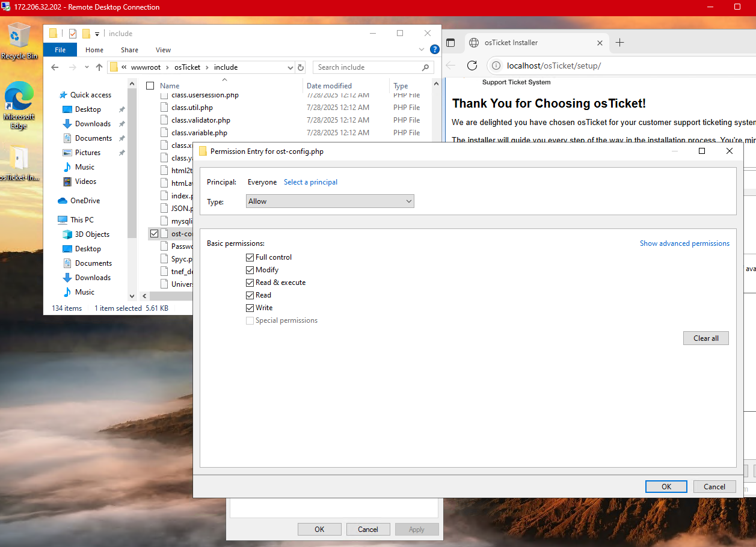Open Customize Quick Access Toolbar dropdown
This screenshot has height=547, width=756.
(97, 34)
